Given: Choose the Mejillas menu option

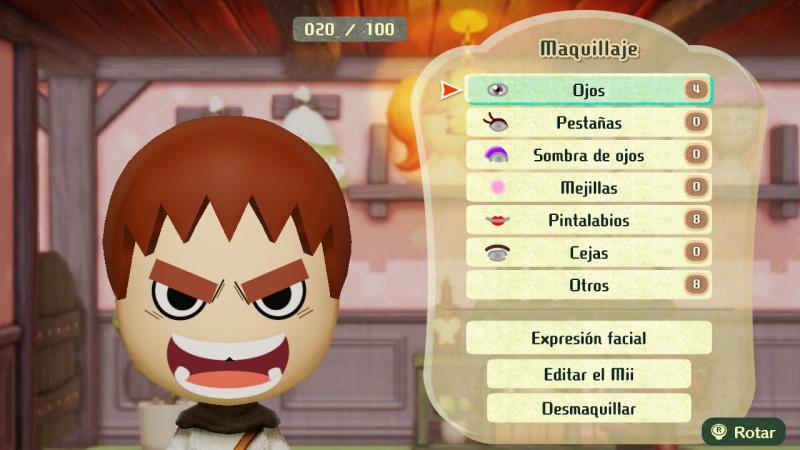Looking at the screenshot, I should 589,187.
